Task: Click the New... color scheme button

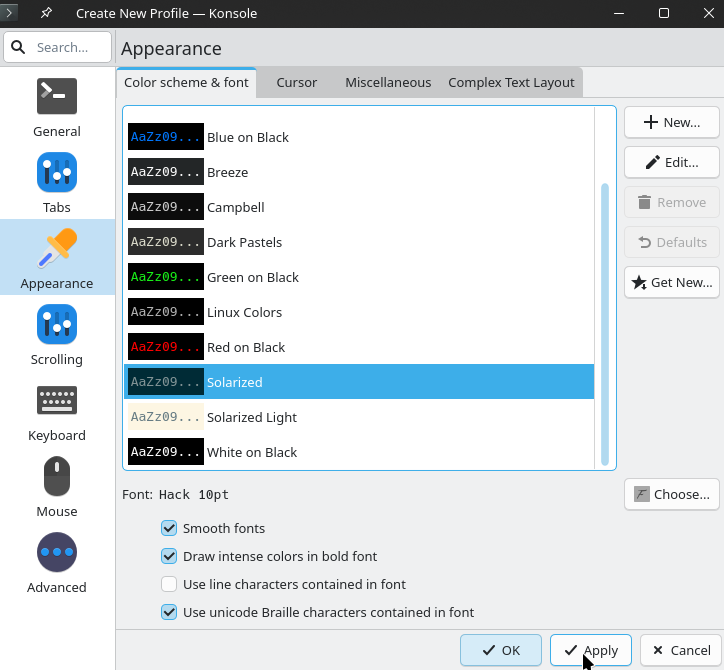Action: pyautogui.click(x=672, y=122)
